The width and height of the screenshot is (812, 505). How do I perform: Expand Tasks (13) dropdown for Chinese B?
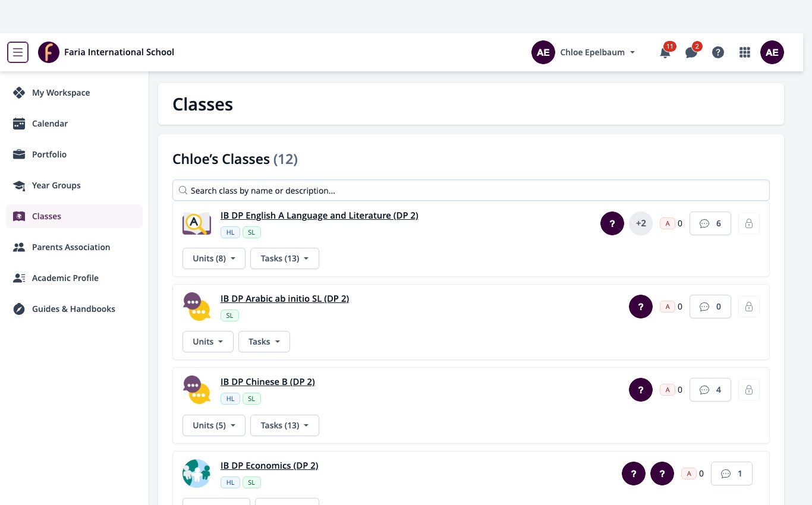[x=285, y=425]
